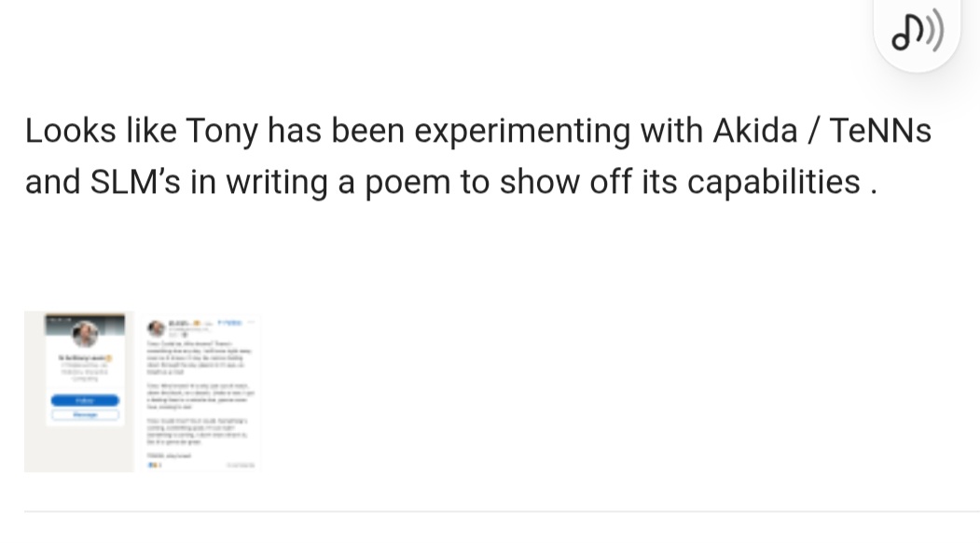Play the post audio with the speaker icon

pyautogui.click(x=917, y=32)
